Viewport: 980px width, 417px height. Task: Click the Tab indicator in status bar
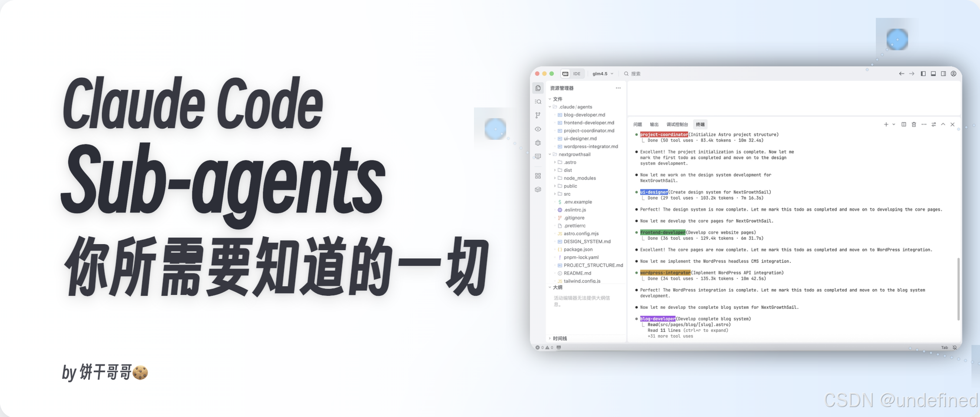click(x=944, y=347)
